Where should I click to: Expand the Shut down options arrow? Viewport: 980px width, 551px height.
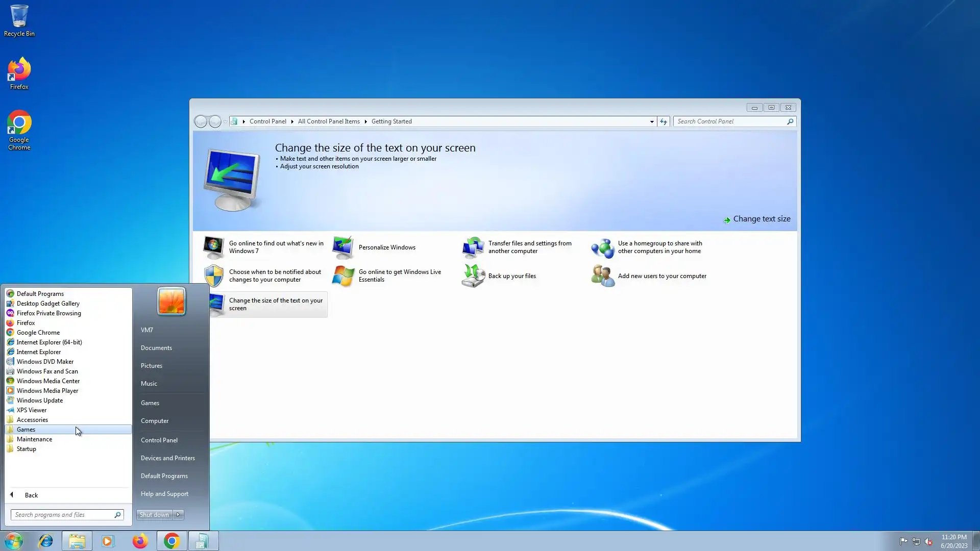[179, 515]
